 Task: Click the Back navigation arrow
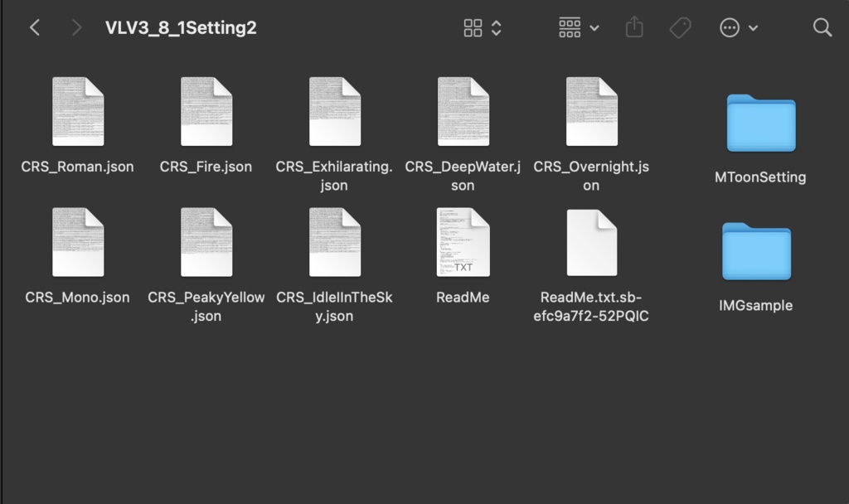[35, 27]
